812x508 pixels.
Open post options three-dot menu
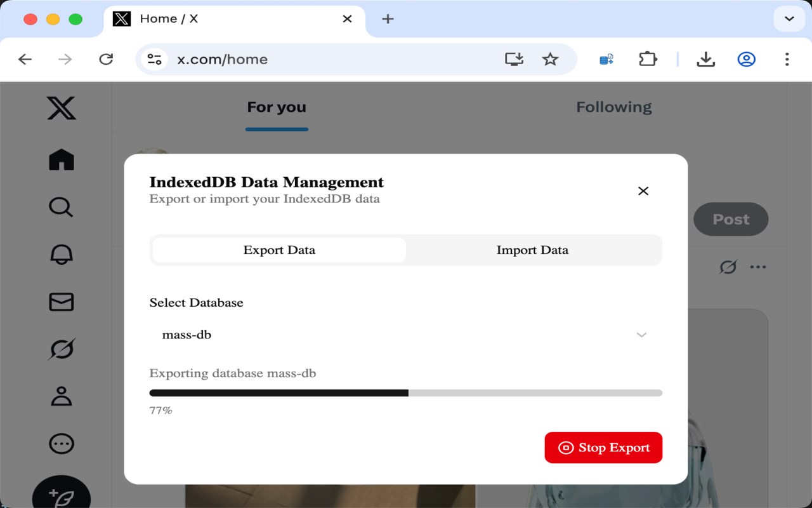click(x=758, y=267)
